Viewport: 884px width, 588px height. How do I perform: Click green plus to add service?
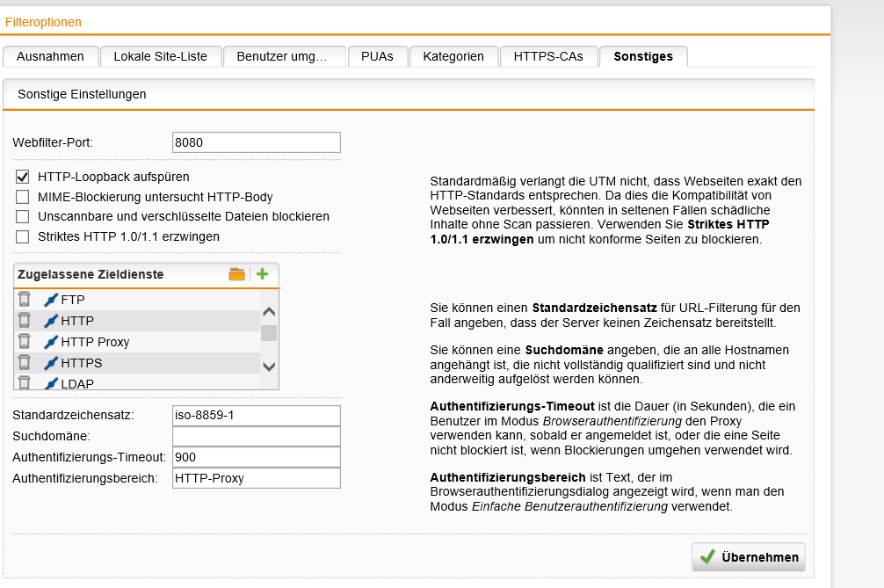tap(262, 274)
